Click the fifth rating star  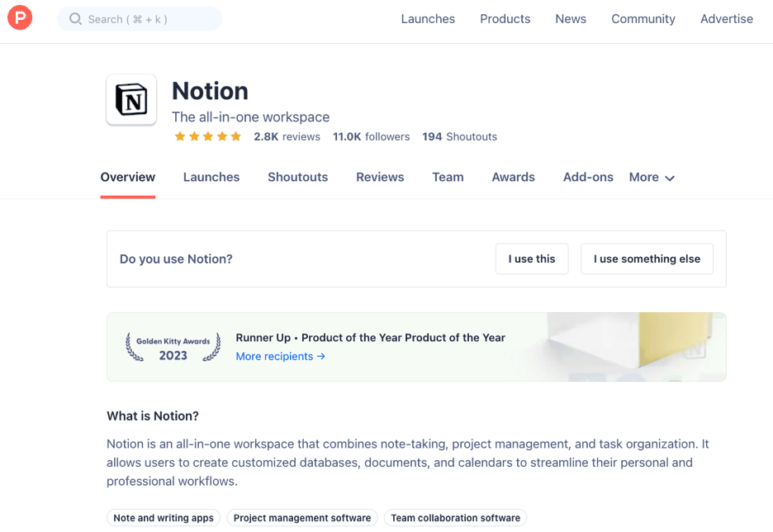(234, 136)
